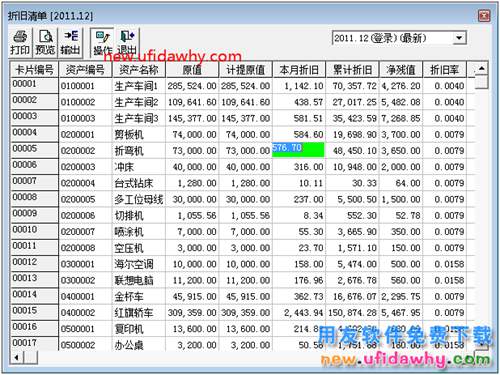Click asset name 切排机

129,216
